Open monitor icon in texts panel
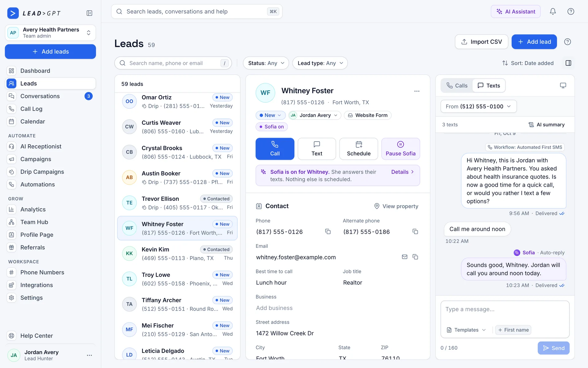Image resolution: width=588 pixels, height=368 pixels. [x=563, y=86]
